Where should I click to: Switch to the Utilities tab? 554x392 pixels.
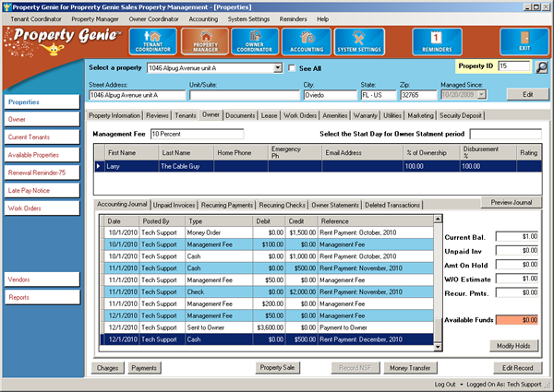coord(392,115)
